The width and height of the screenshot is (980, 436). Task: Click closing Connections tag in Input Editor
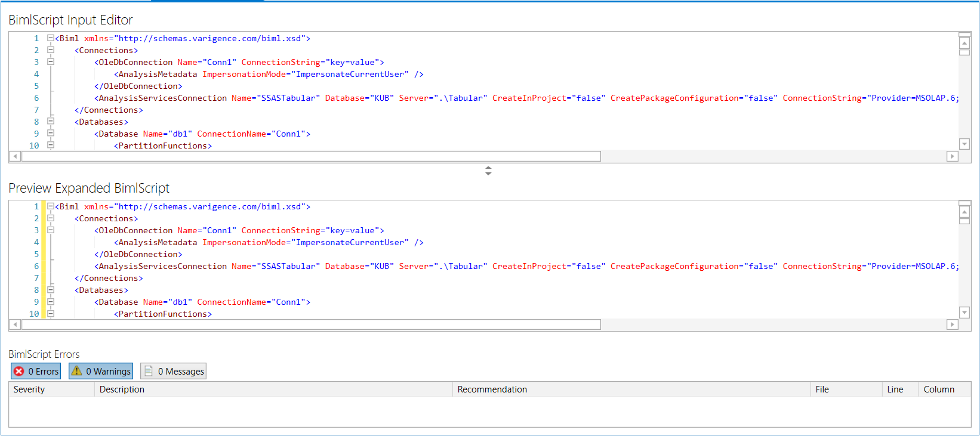(x=109, y=110)
